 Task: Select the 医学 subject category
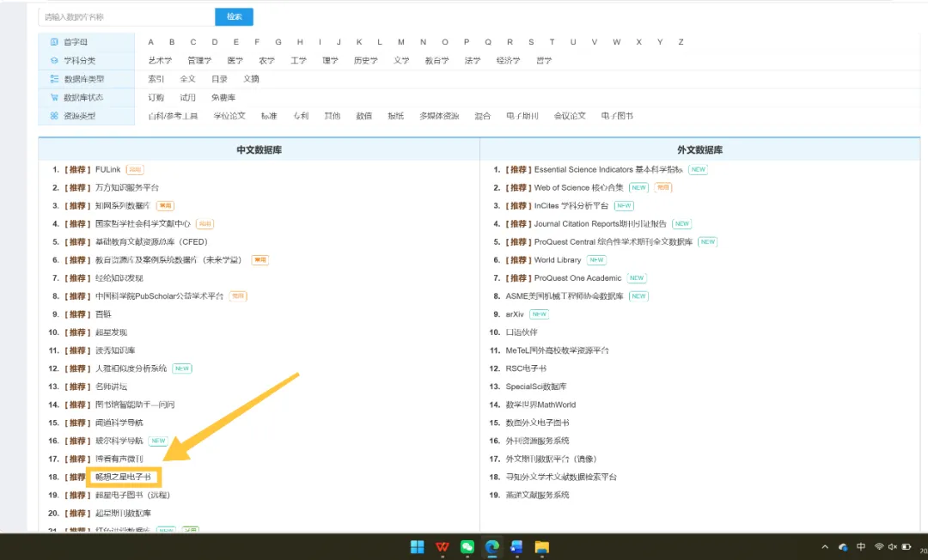(235, 60)
